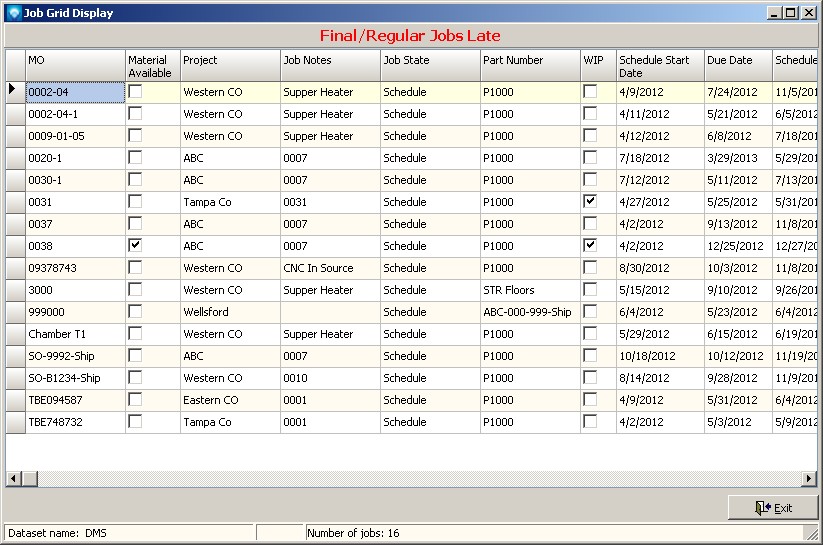823x545 pixels.
Task: Toggle WIP checkbox for MO 0038
Action: (590, 246)
